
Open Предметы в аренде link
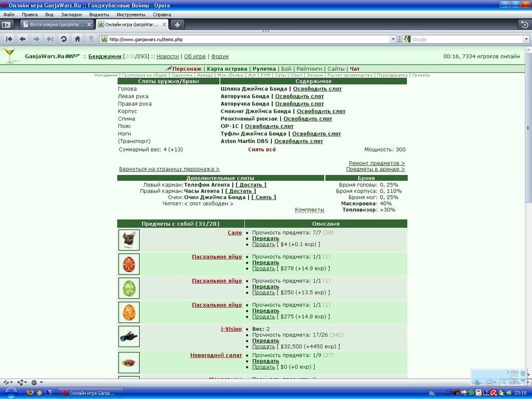[x=376, y=169]
